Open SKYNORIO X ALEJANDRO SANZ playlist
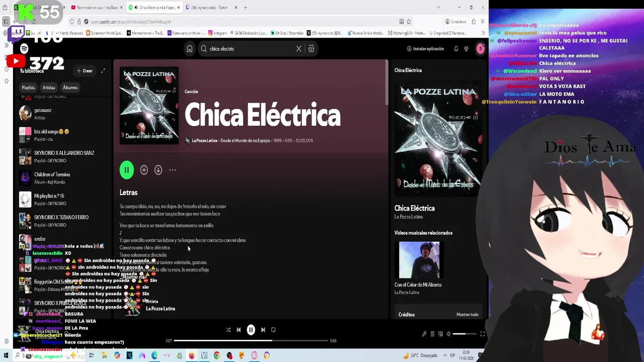 [x=63, y=156]
